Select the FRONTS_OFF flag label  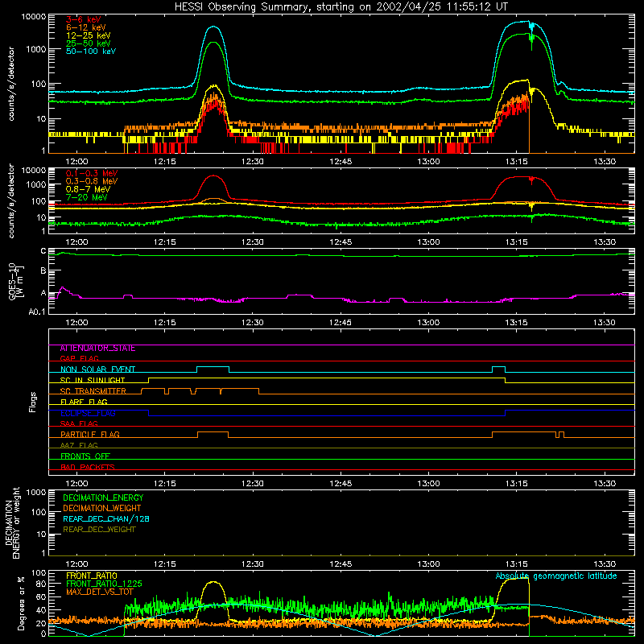pyautogui.click(x=85, y=456)
